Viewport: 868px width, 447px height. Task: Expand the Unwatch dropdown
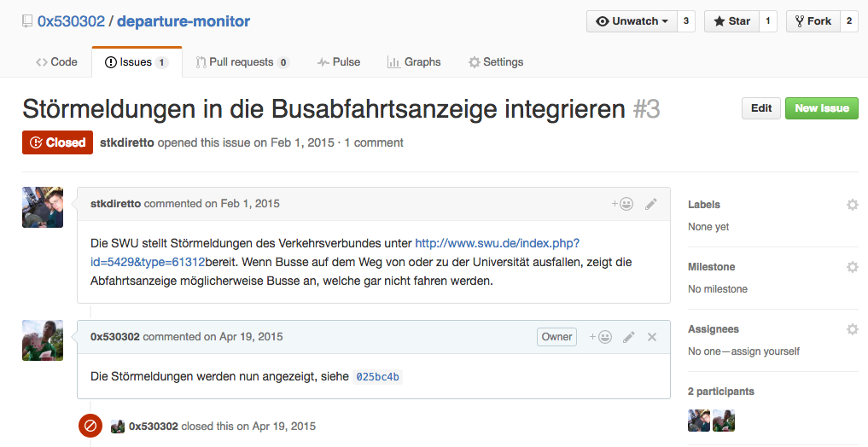pos(632,21)
